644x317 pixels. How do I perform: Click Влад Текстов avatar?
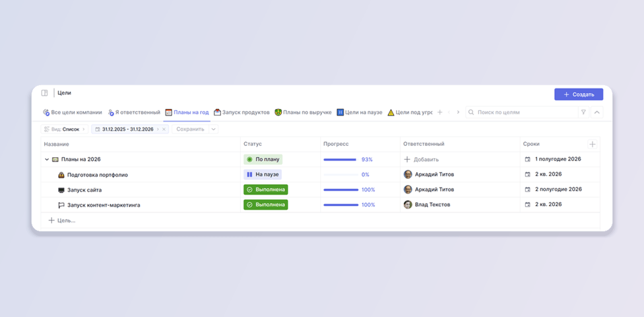click(408, 205)
